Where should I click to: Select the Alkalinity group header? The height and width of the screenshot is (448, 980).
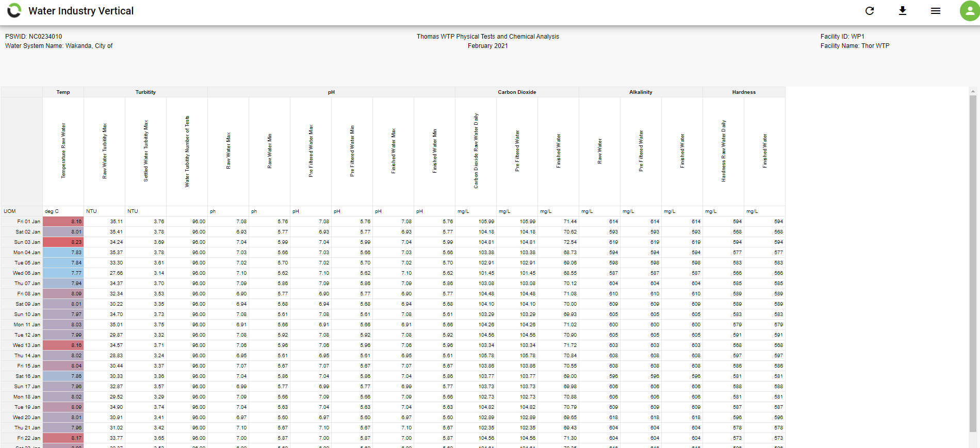coord(641,92)
